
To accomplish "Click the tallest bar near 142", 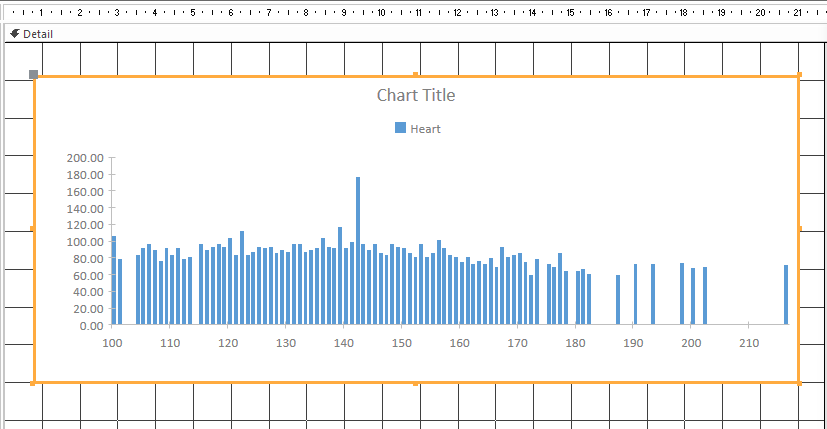I will (358, 251).
